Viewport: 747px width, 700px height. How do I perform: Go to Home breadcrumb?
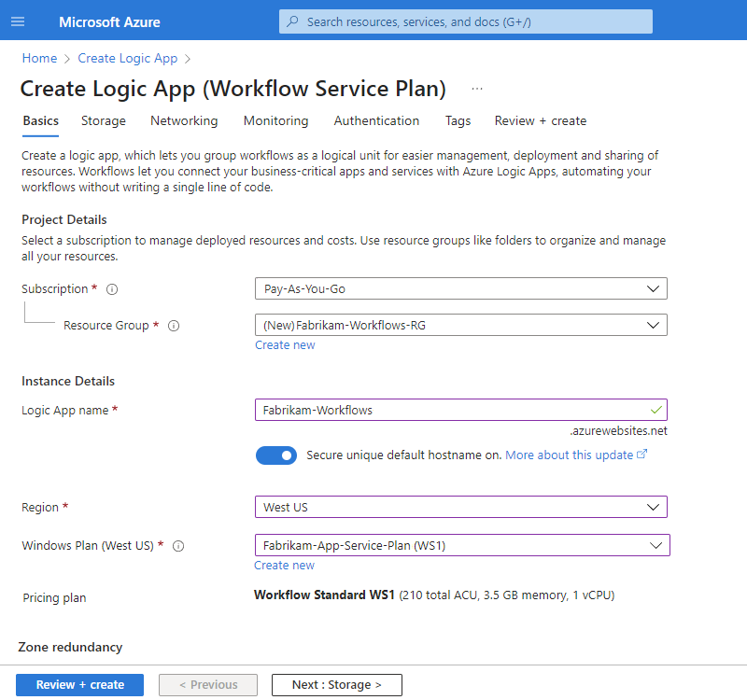(x=39, y=58)
